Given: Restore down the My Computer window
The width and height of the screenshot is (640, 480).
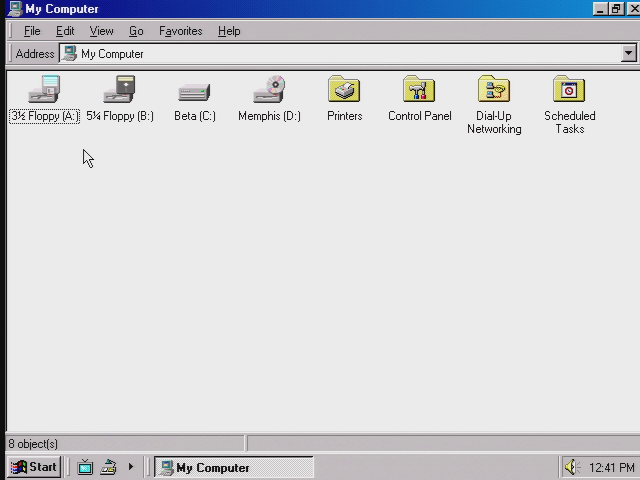Looking at the screenshot, I should pyautogui.click(x=616, y=9).
